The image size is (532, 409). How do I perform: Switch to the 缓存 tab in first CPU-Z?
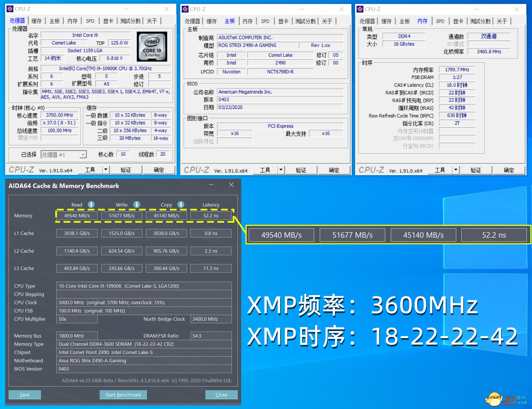36,21
